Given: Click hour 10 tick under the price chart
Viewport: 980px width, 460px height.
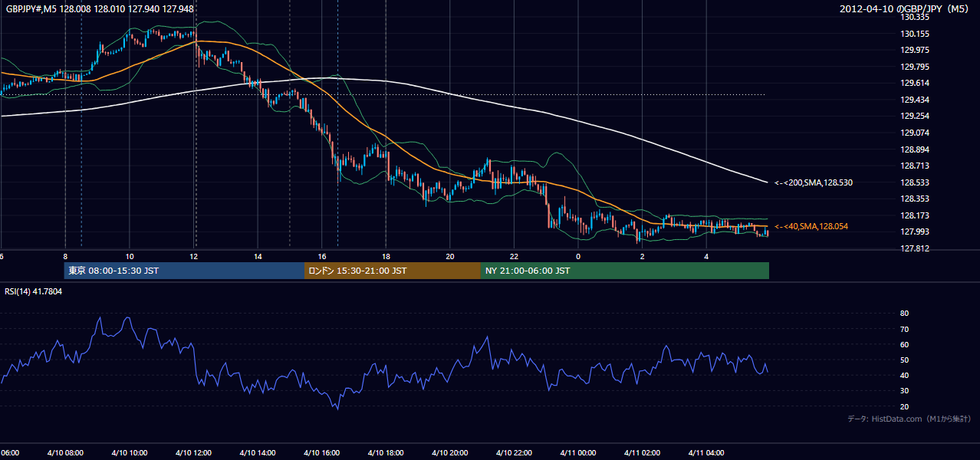Looking at the screenshot, I should pos(130,256).
